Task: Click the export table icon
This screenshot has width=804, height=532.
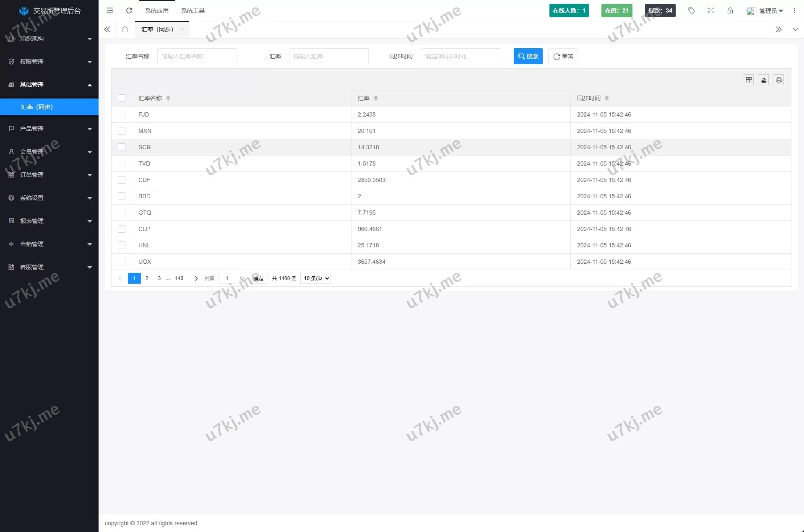Action: [764, 80]
